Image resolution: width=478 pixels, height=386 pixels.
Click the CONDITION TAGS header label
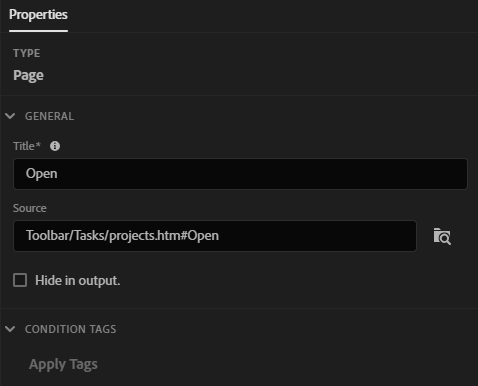71,329
